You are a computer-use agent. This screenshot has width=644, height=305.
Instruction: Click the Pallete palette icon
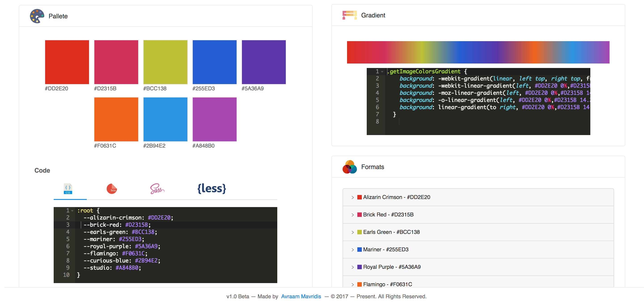37,16
